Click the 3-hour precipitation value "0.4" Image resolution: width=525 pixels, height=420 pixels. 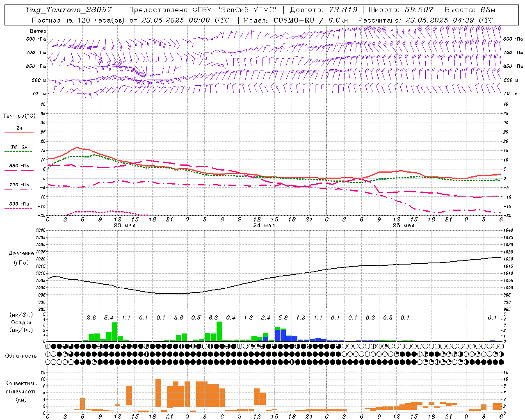pos(231,318)
